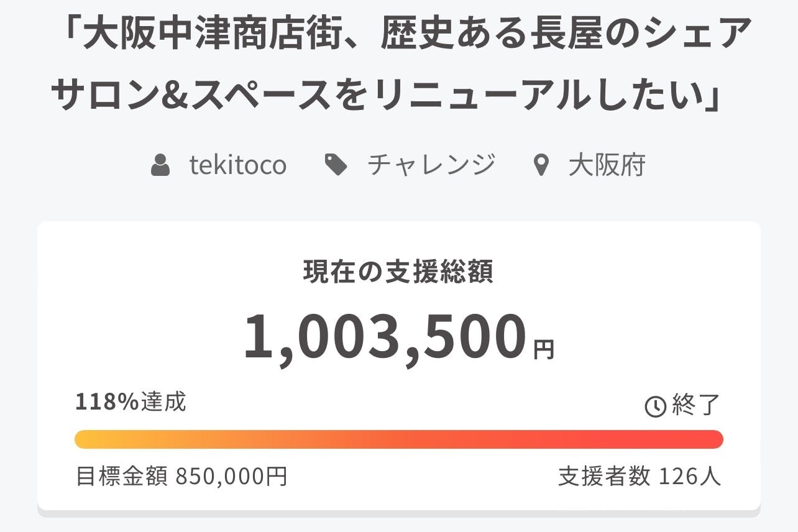
Task: Click the yellow start of the progress bar
Action: tap(86, 439)
